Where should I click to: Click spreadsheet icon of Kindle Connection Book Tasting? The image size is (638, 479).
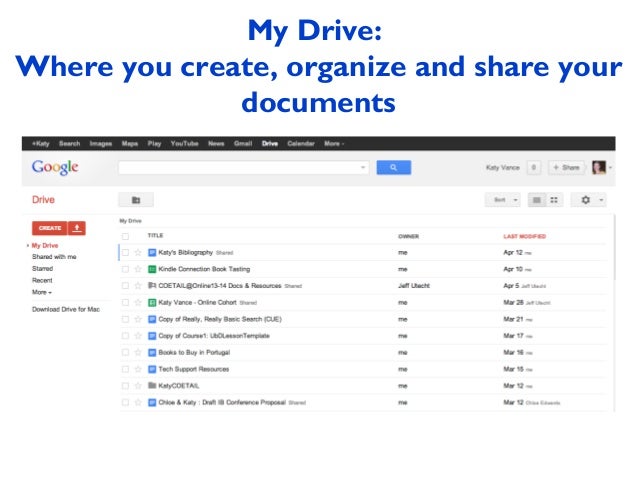152,269
